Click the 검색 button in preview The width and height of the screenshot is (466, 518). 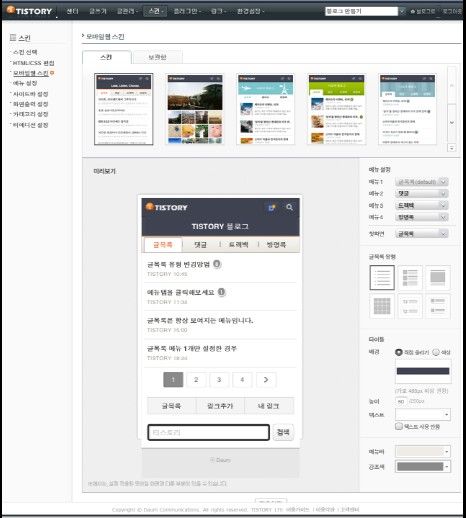tap(283, 432)
